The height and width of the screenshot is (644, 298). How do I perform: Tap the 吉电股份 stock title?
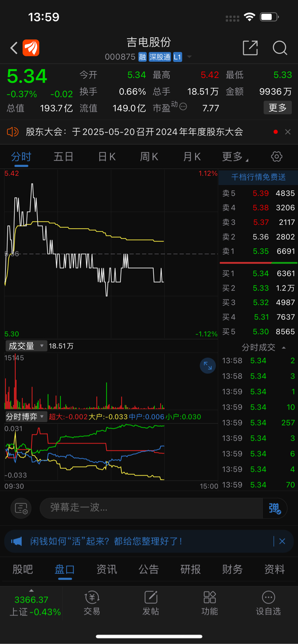[x=149, y=42]
